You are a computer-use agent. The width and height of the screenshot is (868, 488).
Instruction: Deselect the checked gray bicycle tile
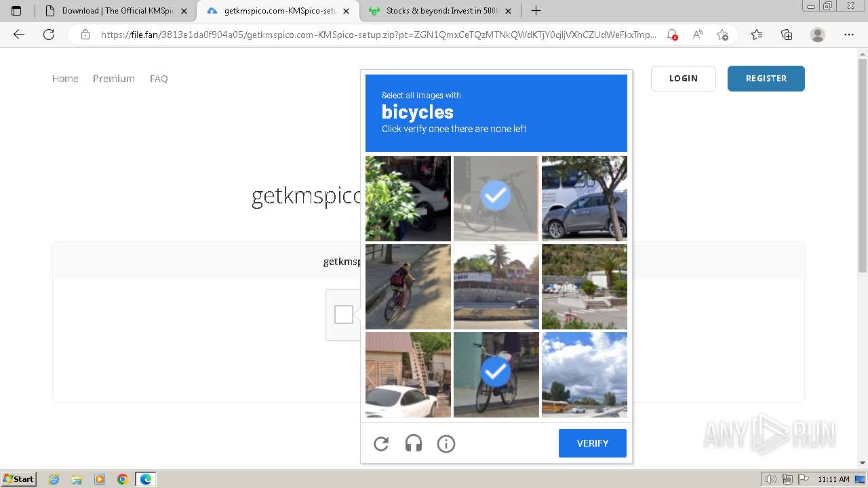tap(496, 199)
